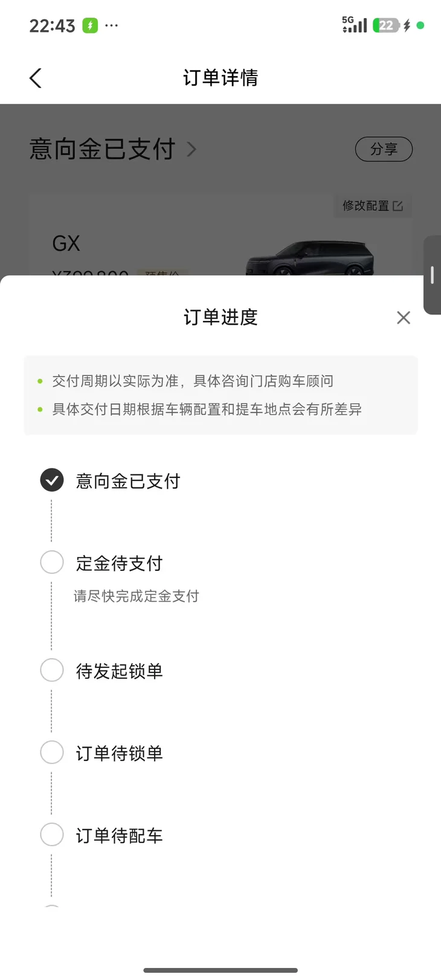Tap the battery level indicator icon

(x=386, y=25)
